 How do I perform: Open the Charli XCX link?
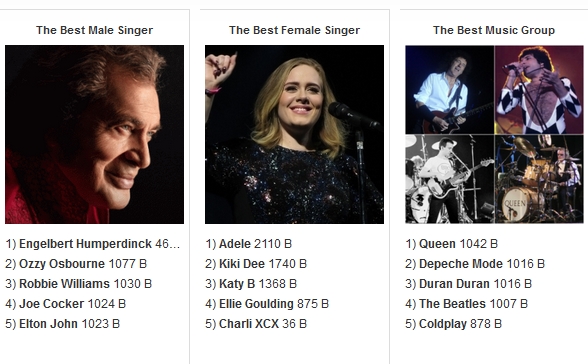point(249,324)
